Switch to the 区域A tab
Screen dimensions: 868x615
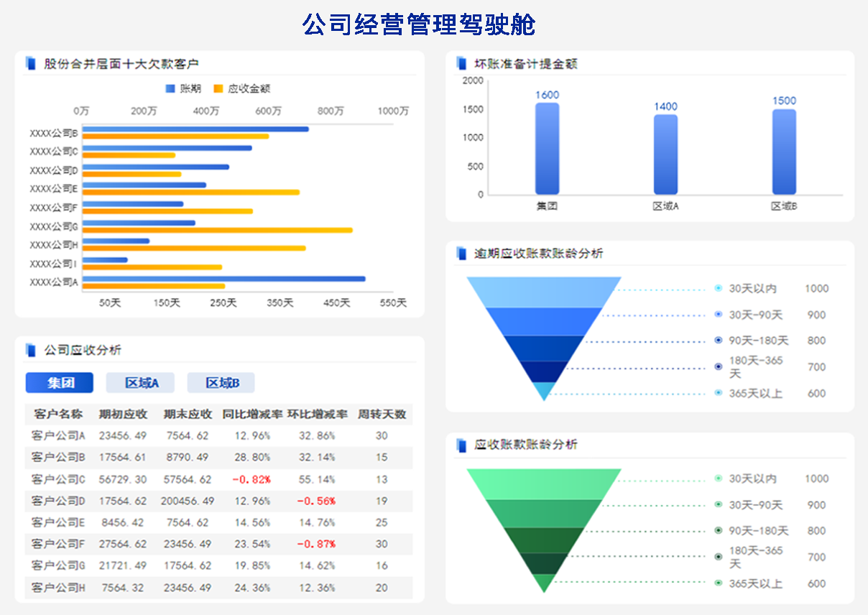[x=140, y=383]
